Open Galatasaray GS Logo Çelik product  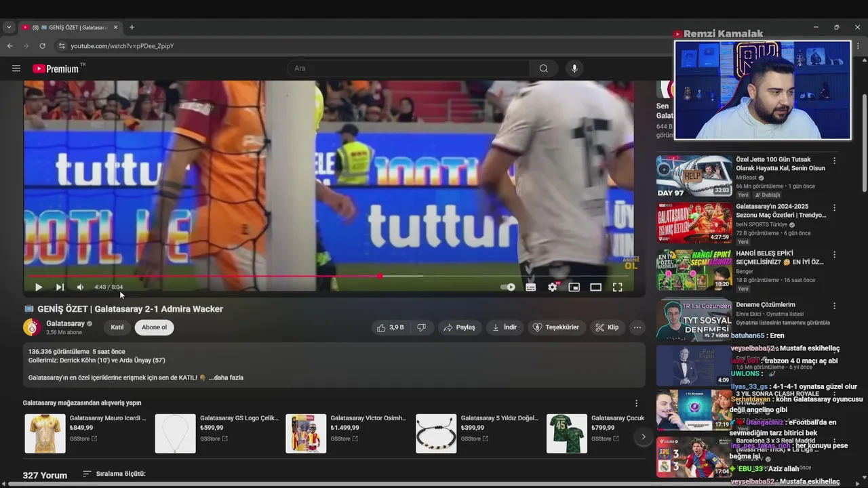tap(217, 433)
